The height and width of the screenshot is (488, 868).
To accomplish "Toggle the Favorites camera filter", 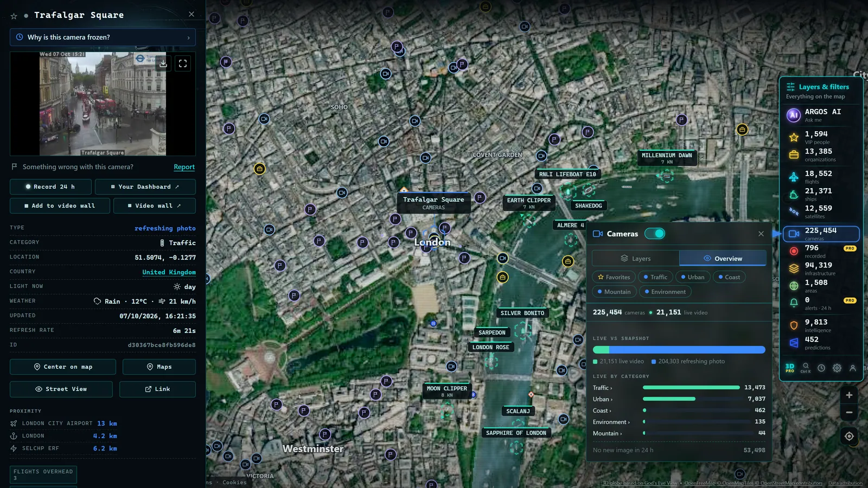I will click(x=614, y=277).
